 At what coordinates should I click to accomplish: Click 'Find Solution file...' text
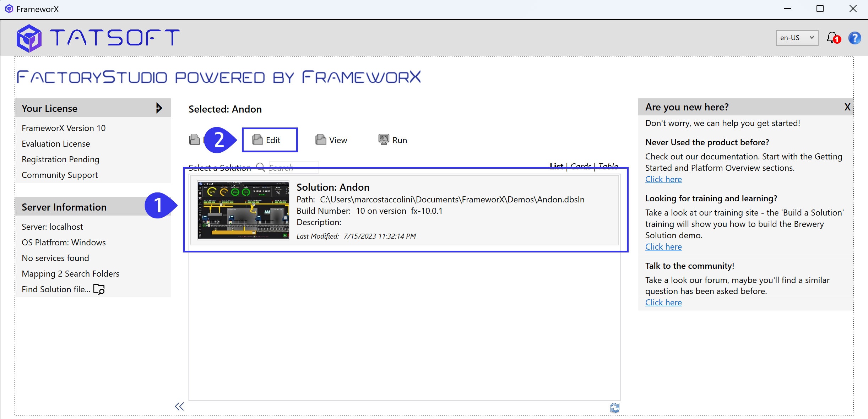pos(56,289)
